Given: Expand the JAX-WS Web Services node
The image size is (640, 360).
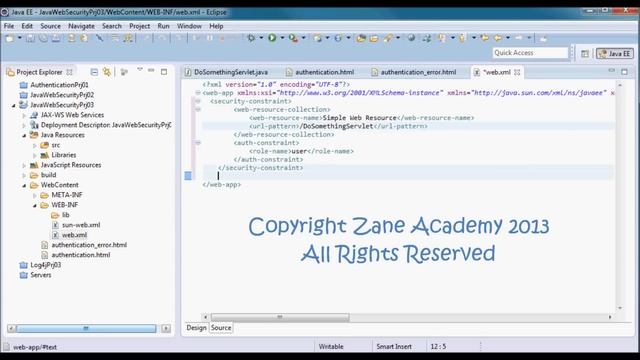Looking at the screenshot, I should tap(24, 116).
